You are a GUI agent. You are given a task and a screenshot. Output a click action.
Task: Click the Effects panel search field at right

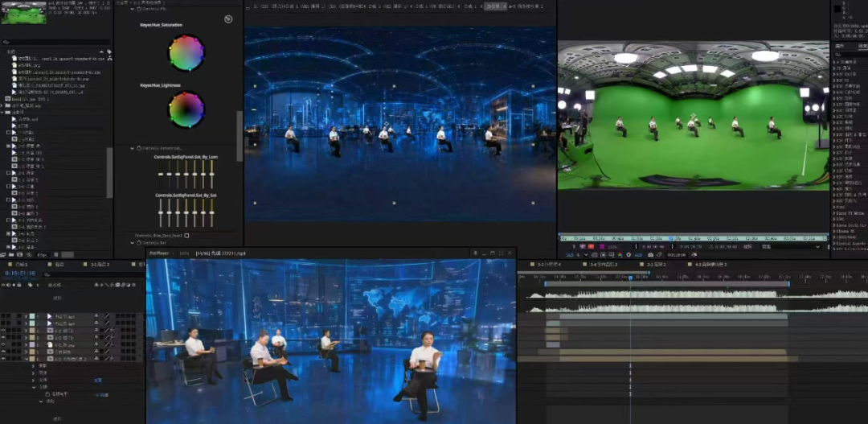[x=850, y=55]
